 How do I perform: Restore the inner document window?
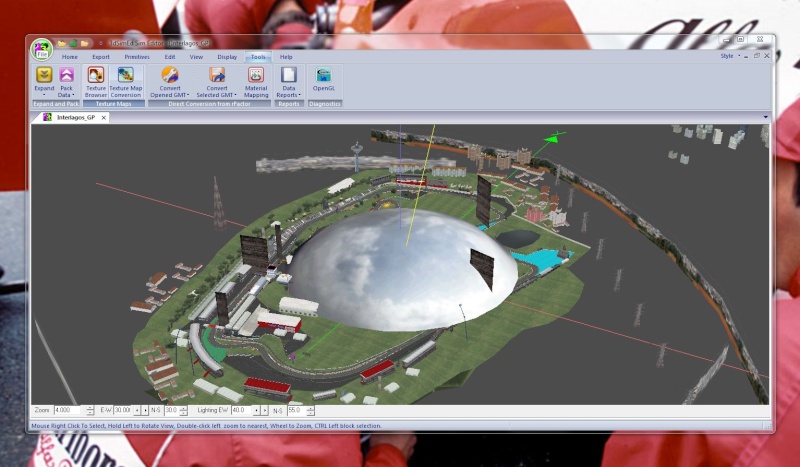757,56
